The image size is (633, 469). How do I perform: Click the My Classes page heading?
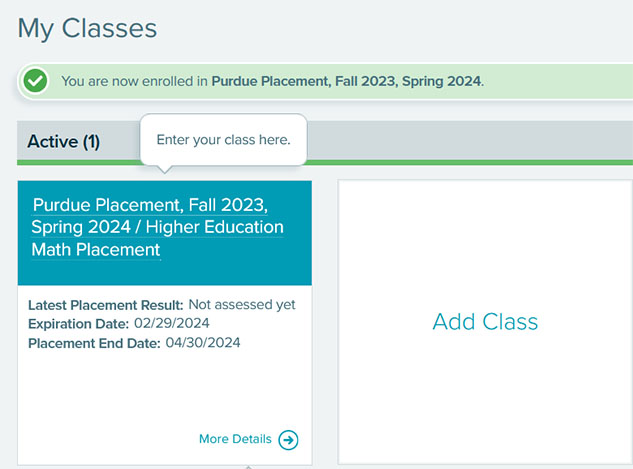tap(87, 29)
